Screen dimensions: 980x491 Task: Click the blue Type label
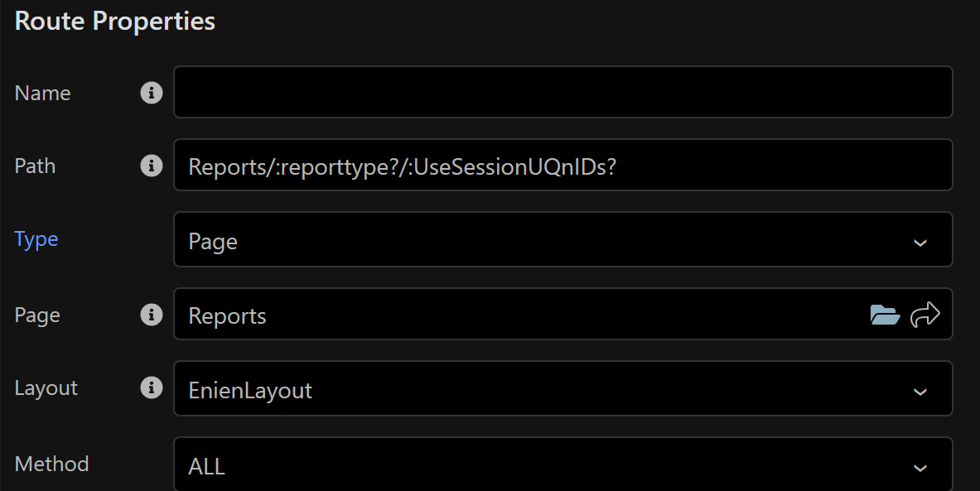coord(36,239)
